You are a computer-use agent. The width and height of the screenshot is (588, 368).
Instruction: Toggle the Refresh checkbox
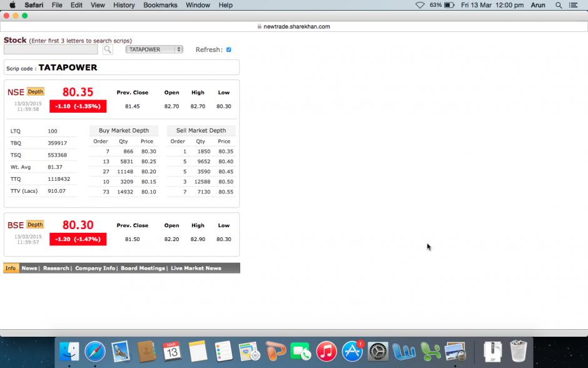point(229,49)
